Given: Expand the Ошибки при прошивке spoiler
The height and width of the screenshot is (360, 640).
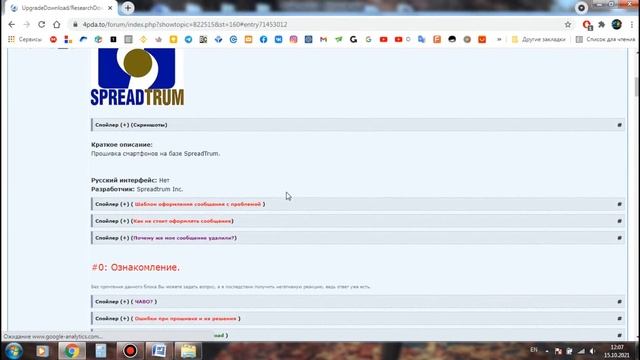Looking at the screenshot, I should 358,318.
